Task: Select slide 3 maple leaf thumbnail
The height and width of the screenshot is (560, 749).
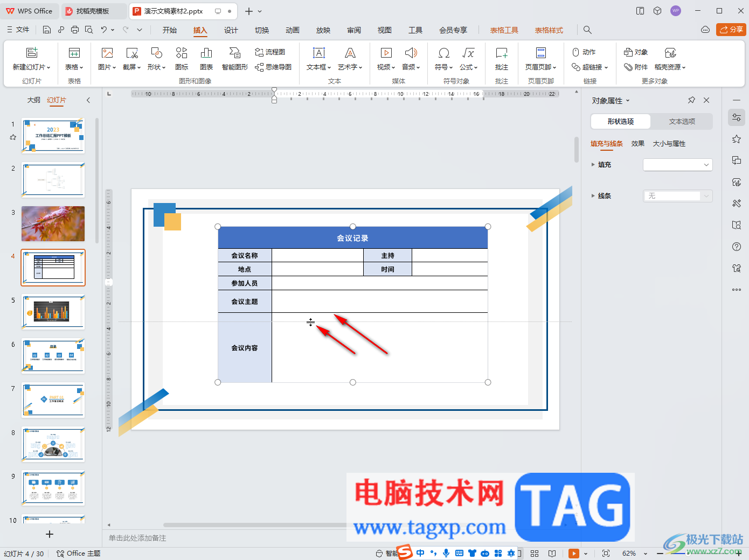Action: coord(53,223)
